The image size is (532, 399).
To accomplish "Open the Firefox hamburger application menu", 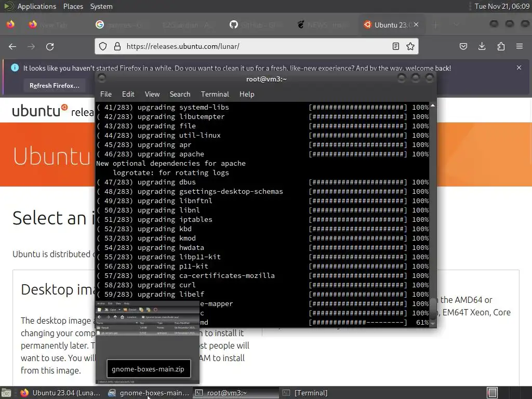I will tap(520, 46).
